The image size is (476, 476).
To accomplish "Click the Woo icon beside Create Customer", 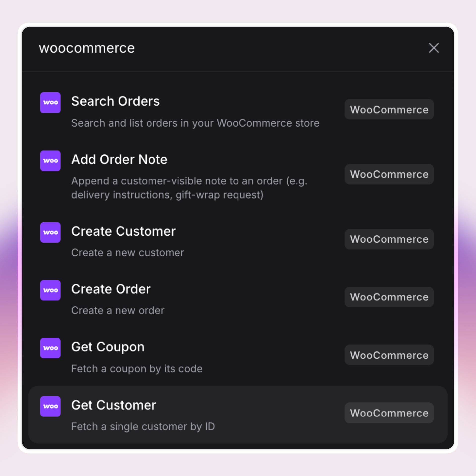I will (x=50, y=232).
